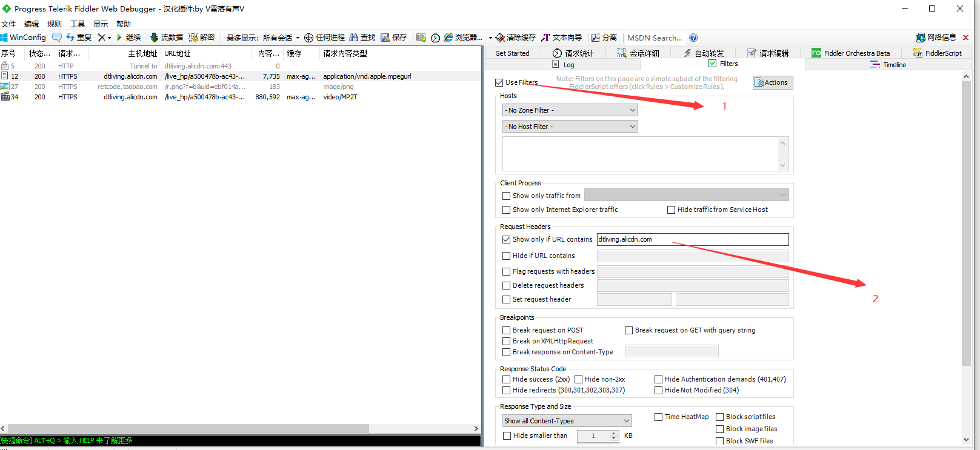Click the stopwatch timer toolbar icon
Image resolution: width=980 pixels, height=450 pixels.
pos(435,38)
